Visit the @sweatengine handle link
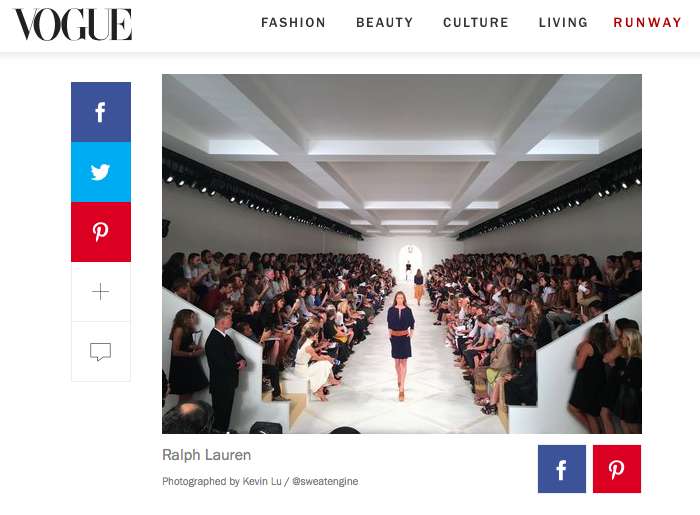The image size is (700, 515). (x=325, y=482)
